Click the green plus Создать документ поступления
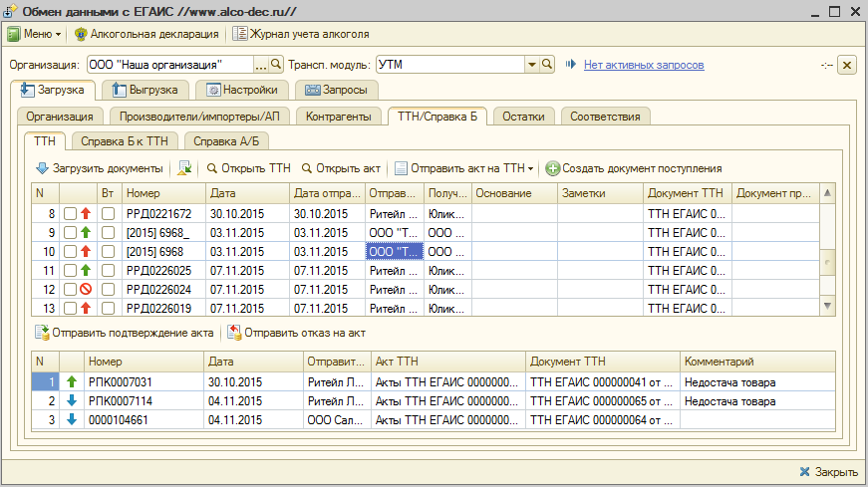This screenshot has width=868, height=487. click(552, 168)
